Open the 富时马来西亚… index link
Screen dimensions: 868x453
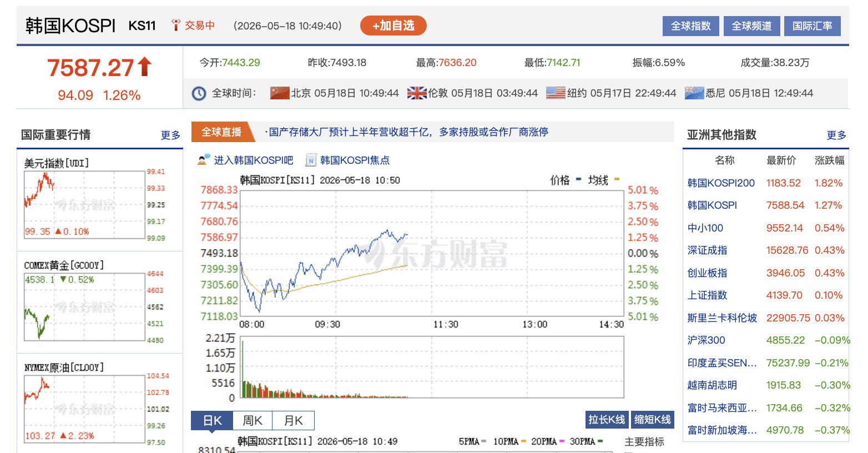coord(722,408)
